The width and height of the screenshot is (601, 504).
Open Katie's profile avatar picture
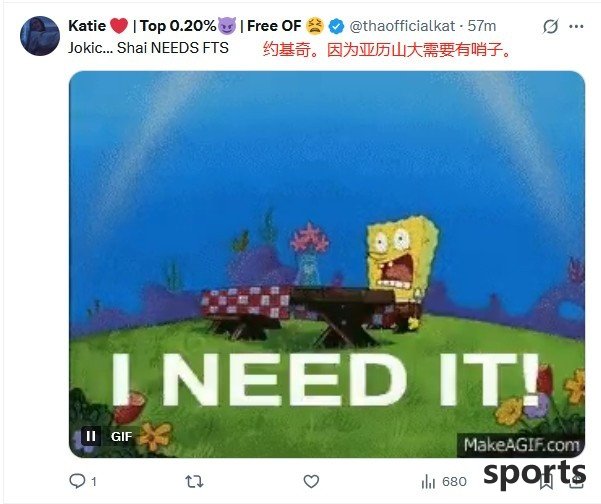40,36
